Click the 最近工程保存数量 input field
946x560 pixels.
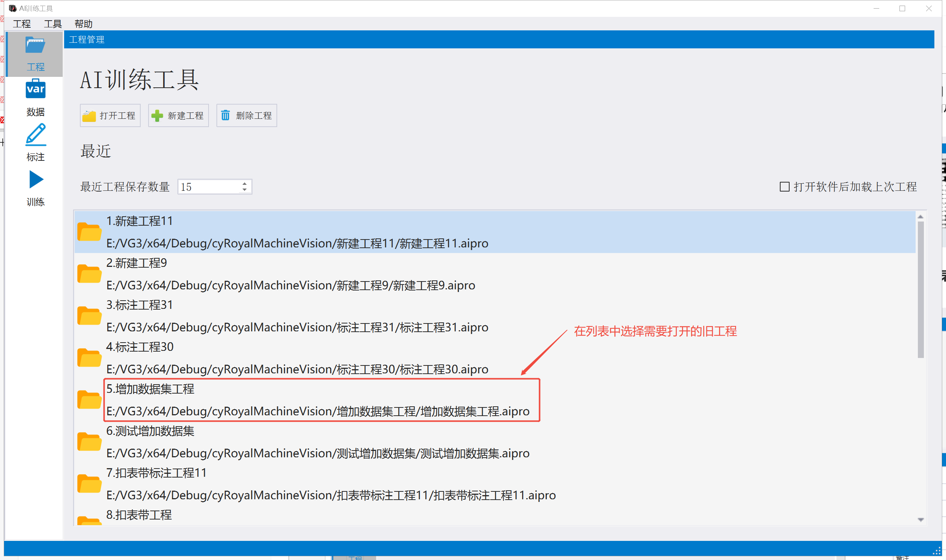[x=209, y=187]
